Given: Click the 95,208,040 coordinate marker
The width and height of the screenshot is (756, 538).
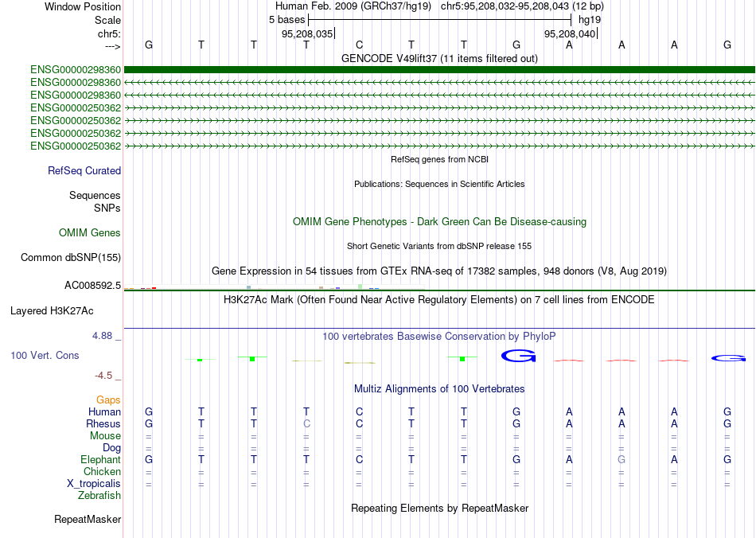Looking at the screenshot, I should (570, 33).
